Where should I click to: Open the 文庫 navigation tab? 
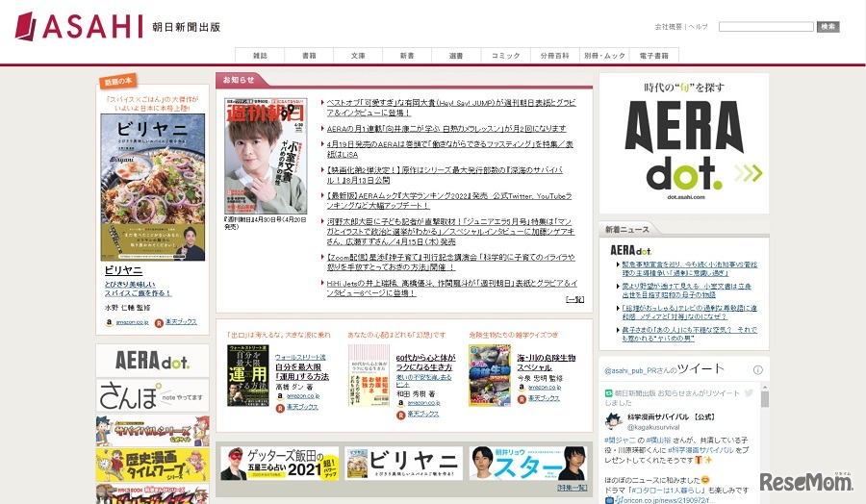tap(358, 56)
